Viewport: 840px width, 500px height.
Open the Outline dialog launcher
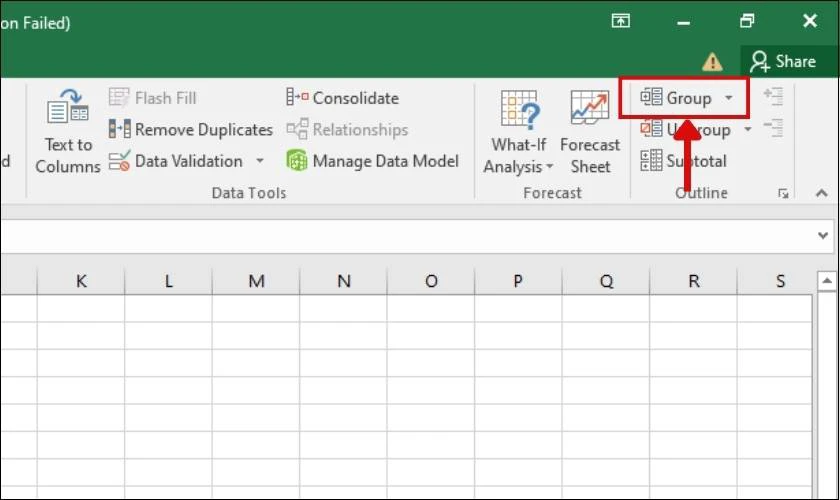[x=783, y=193]
